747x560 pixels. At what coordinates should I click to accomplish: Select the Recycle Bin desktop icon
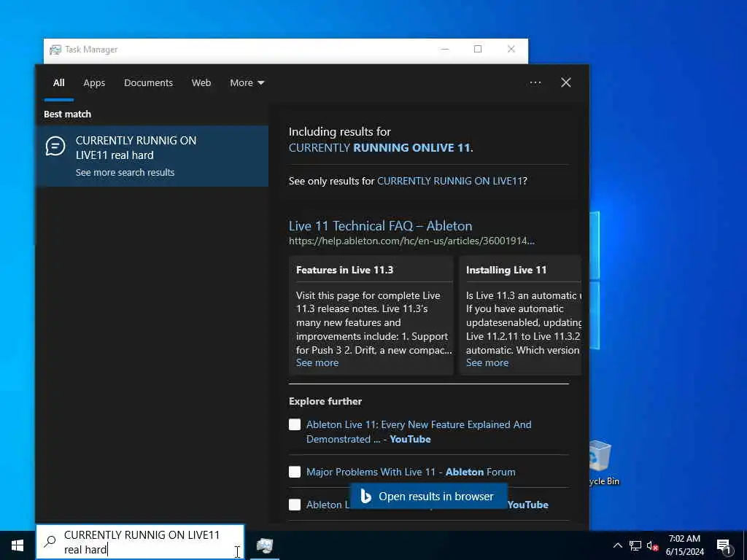click(601, 462)
